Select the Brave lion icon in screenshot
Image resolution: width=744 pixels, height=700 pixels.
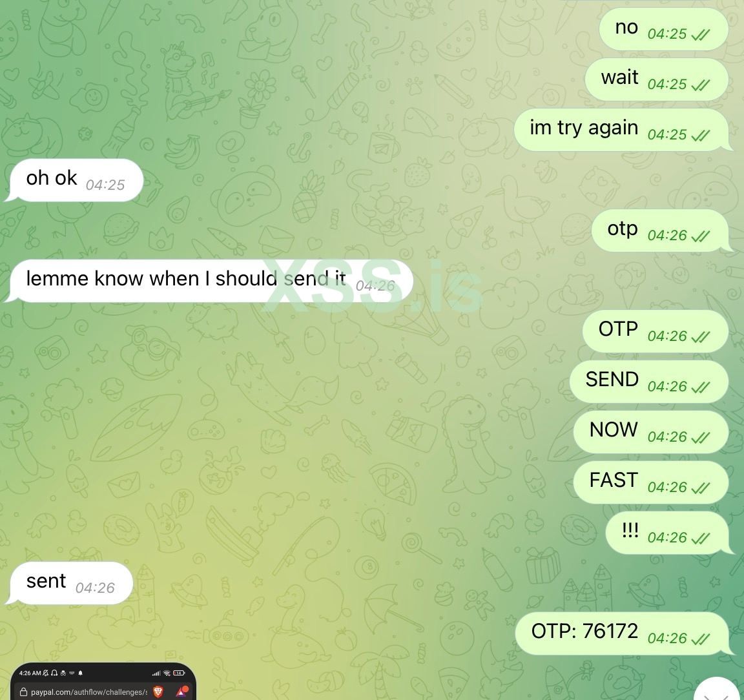(158, 692)
